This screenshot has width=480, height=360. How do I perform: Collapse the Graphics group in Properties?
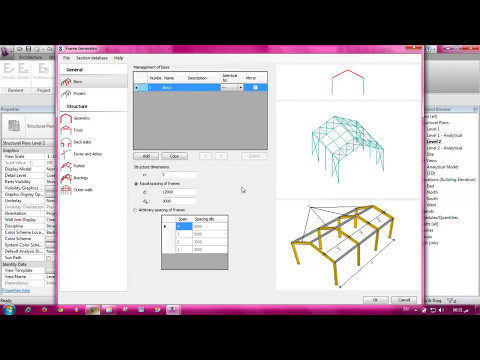tap(28, 150)
